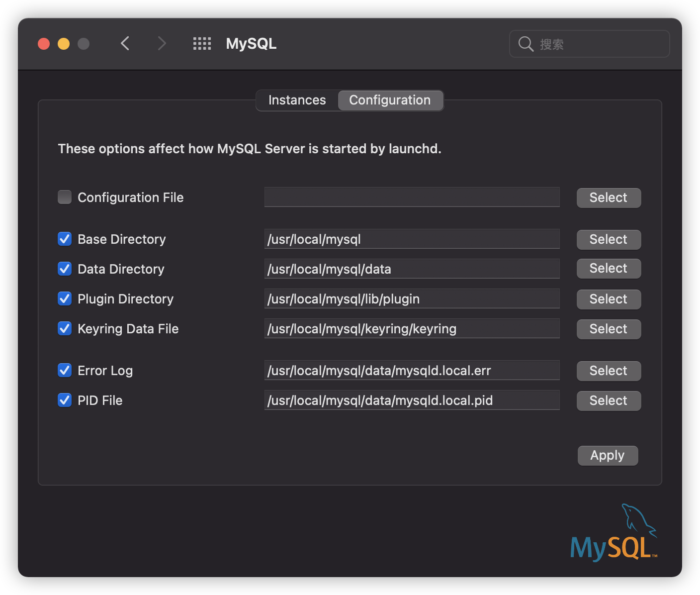This screenshot has height=595, width=700.
Task: Go forward with the right chevron
Action: click(162, 43)
